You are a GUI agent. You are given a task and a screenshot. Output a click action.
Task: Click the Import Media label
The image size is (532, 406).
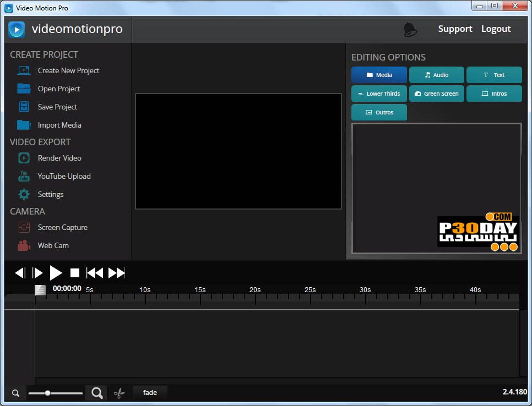[x=59, y=125]
